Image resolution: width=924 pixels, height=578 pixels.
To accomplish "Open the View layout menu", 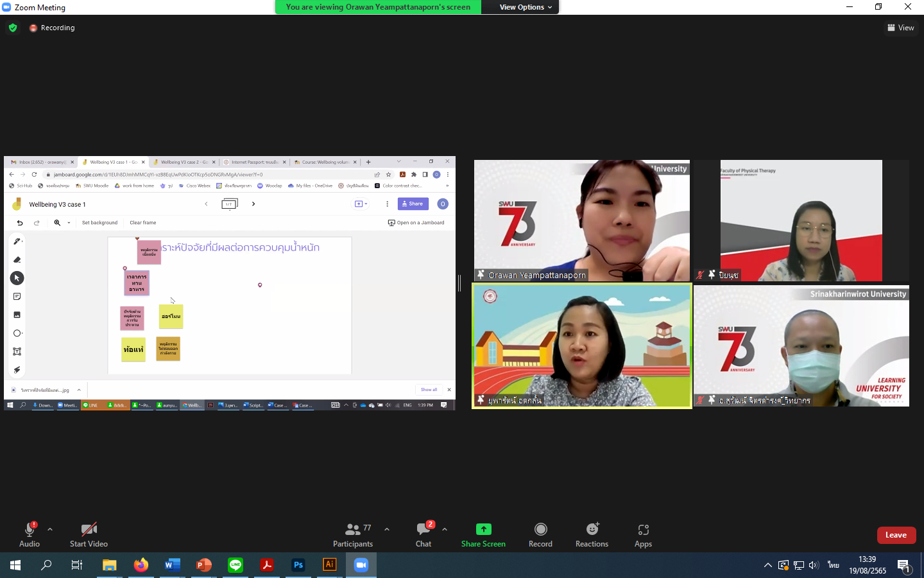I will 900,28.
